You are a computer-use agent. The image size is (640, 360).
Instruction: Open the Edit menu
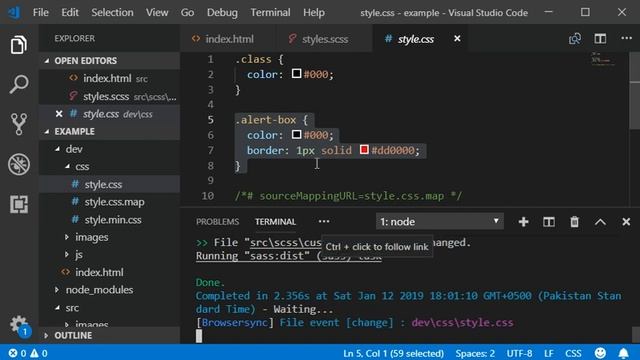[70, 13]
